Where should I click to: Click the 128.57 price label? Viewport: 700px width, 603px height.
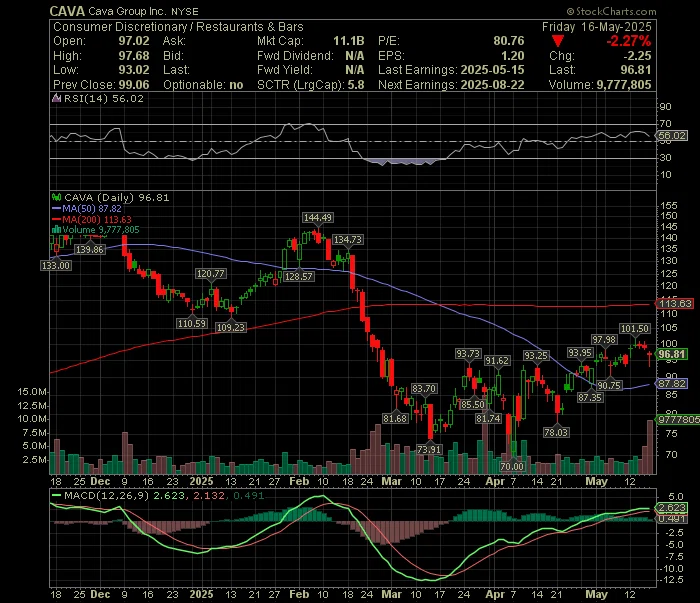point(299,277)
